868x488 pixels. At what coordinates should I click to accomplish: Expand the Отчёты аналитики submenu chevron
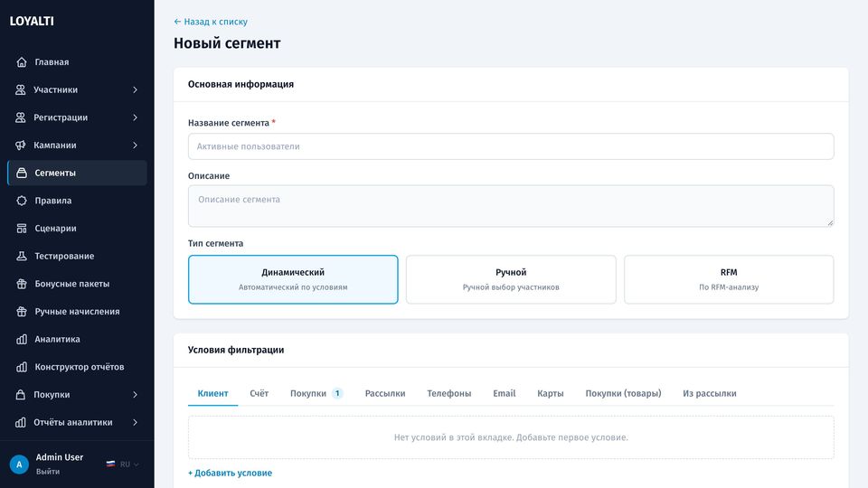pos(135,422)
